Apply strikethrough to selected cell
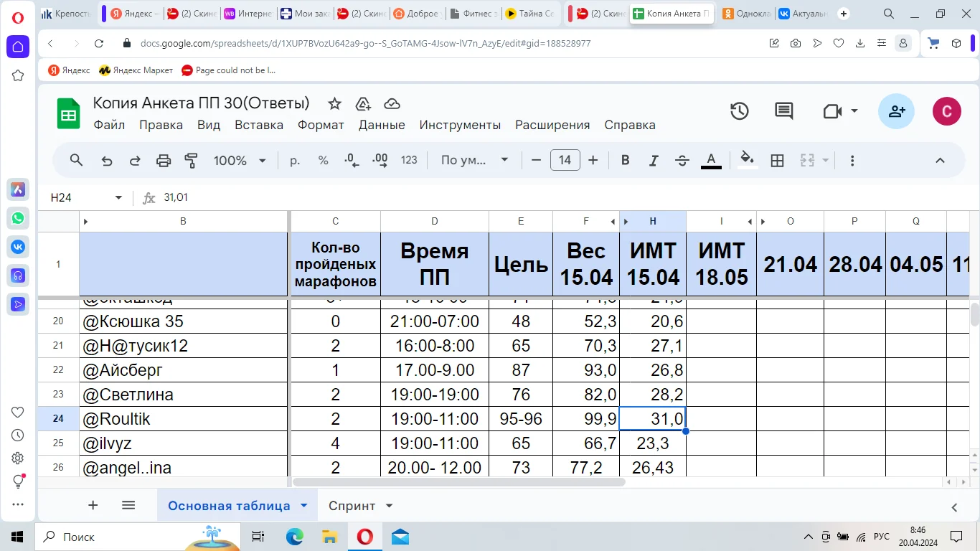This screenshot has height=551, width=980. [682, 160]
